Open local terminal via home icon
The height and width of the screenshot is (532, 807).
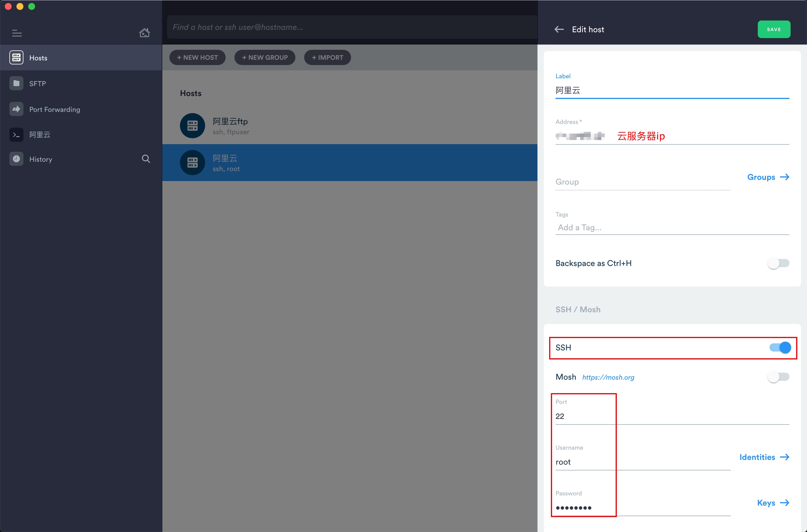click(144, 33)
